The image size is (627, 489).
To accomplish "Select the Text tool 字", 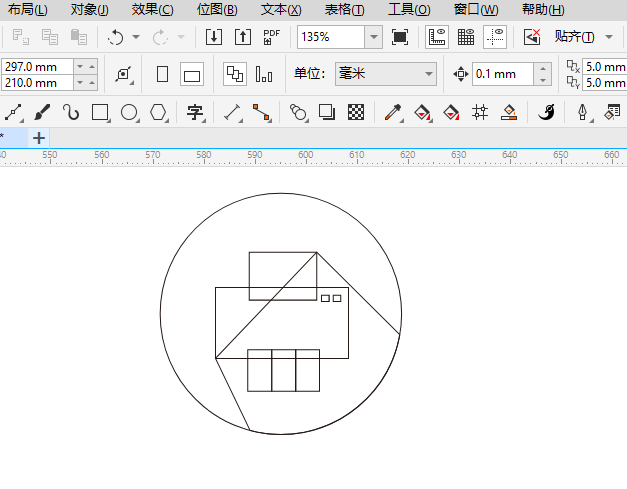I will tap(196, 112).
